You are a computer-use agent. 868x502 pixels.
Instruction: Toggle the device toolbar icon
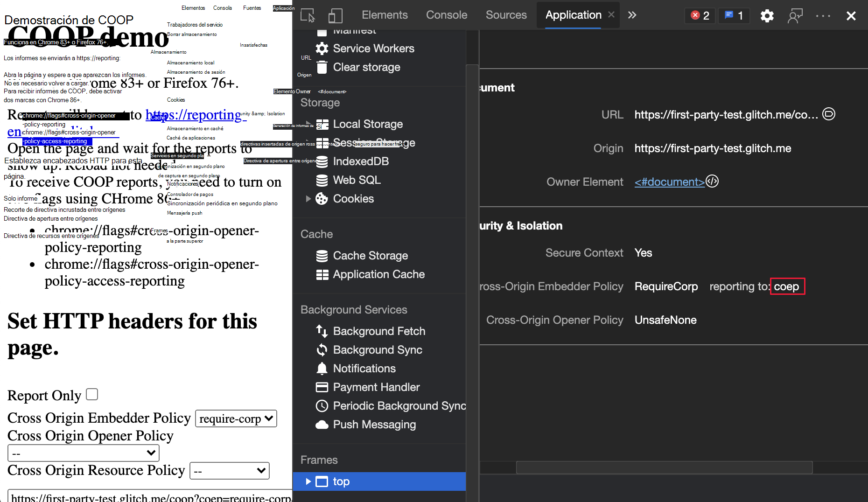[335, 15]
